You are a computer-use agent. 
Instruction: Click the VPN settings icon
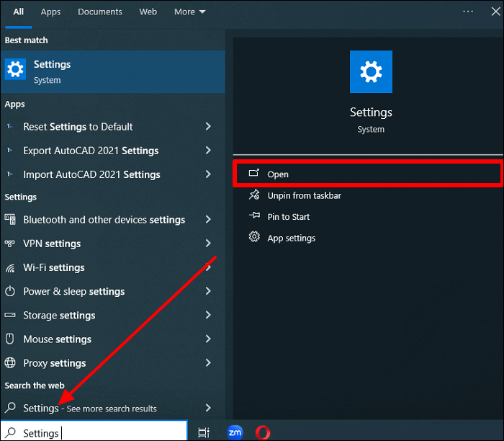10,244
